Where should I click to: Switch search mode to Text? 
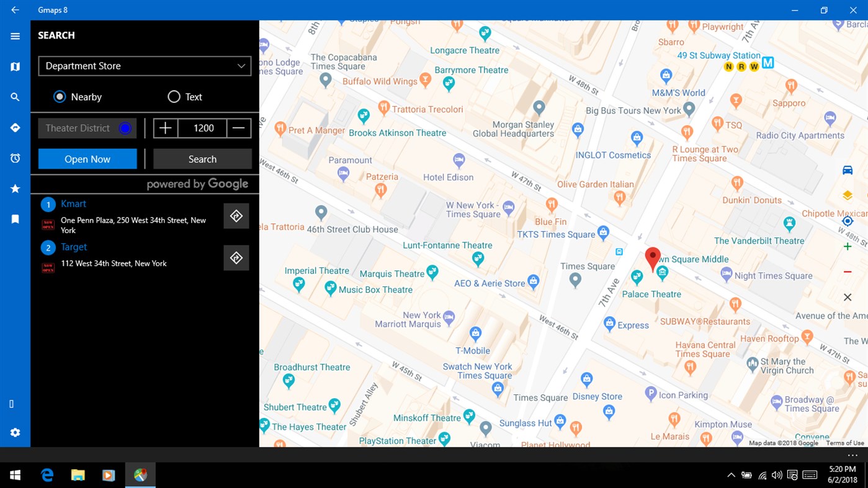(x=174, y=97)
